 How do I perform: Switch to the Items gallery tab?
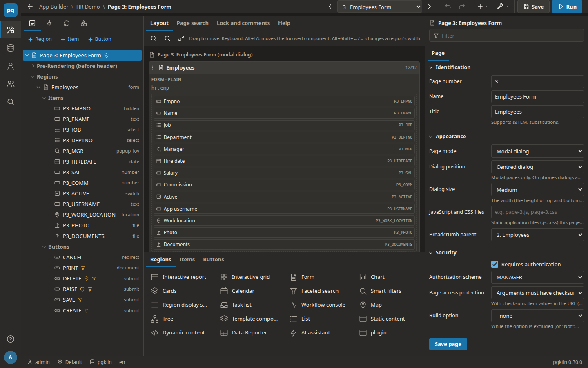coord(187,260)
